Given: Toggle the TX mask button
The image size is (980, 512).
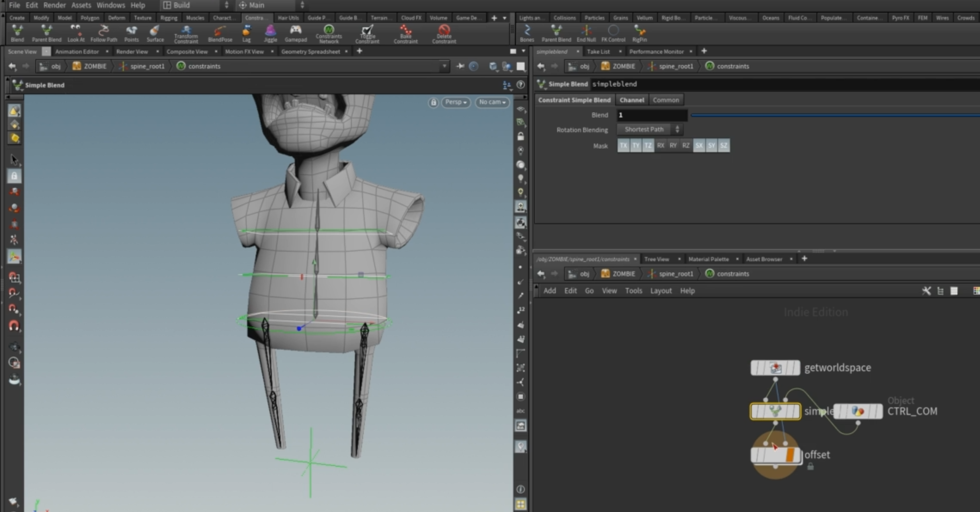Looking at the screenshot, I should point(623,145).
